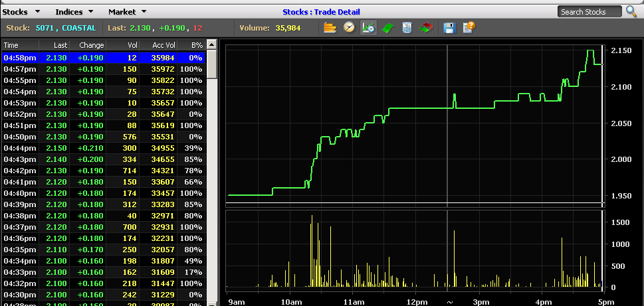Click the green banknote toolbar icon

(388, 28)
